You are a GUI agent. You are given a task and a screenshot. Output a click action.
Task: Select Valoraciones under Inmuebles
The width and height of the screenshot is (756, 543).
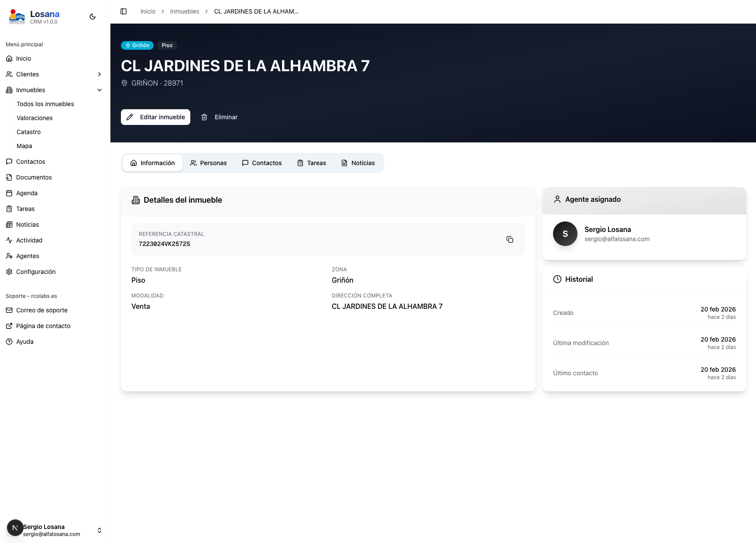(34, 118)
